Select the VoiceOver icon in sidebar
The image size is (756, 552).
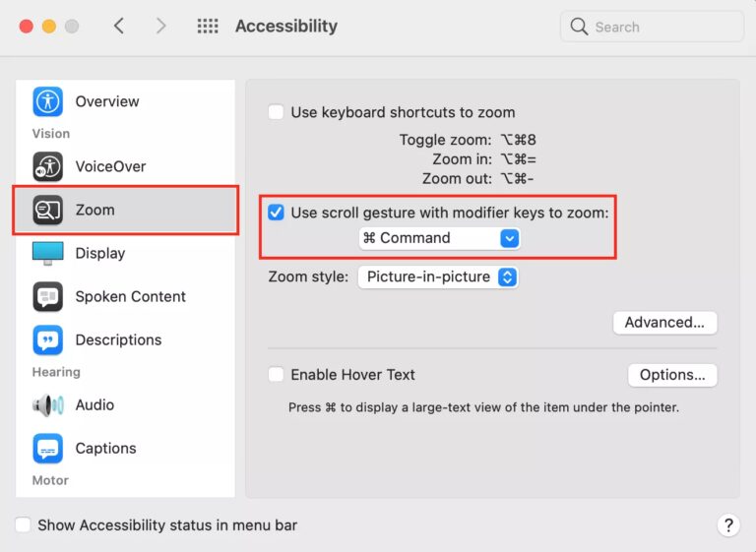click(47, 166)
